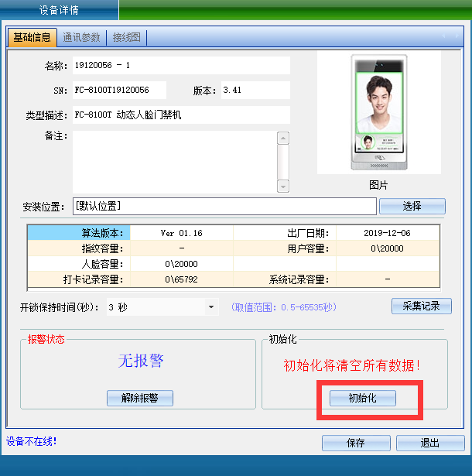The width and height of the screenshot is (472, 476).
Task: Switch to the 通讯参数 tab
Action: pos(82,37)
